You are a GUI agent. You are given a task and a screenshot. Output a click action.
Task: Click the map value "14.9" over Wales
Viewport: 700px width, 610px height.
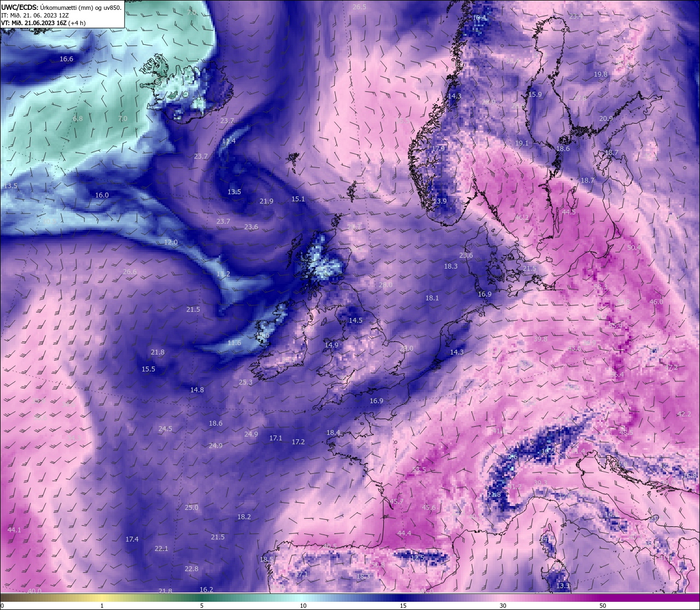click(331, 345)
